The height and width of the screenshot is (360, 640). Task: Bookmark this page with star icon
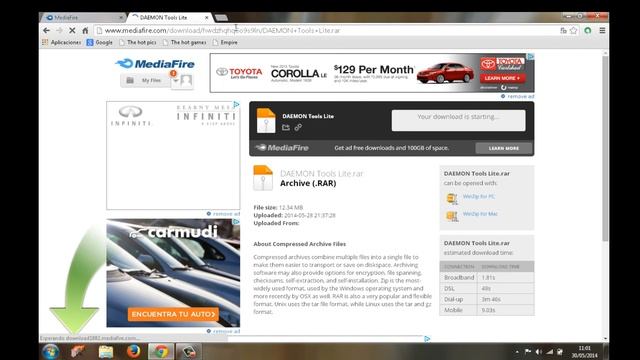click(573, 31)
